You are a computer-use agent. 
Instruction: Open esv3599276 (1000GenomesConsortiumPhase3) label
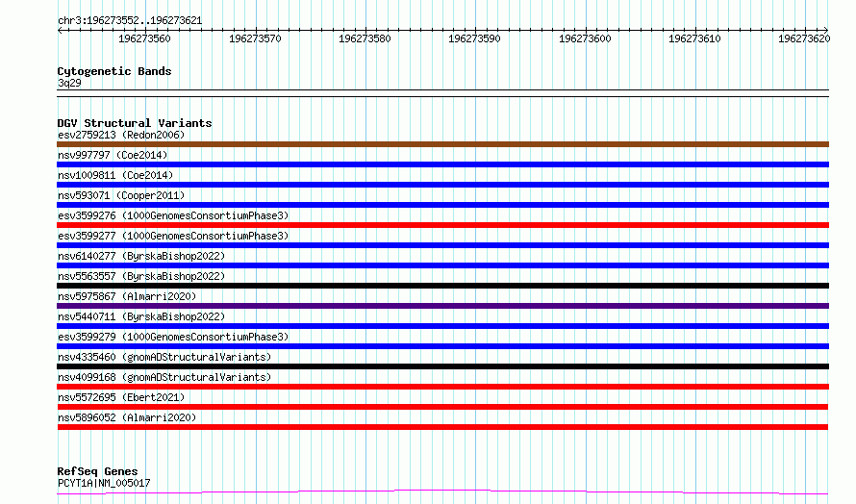click(x=173, y=215)
